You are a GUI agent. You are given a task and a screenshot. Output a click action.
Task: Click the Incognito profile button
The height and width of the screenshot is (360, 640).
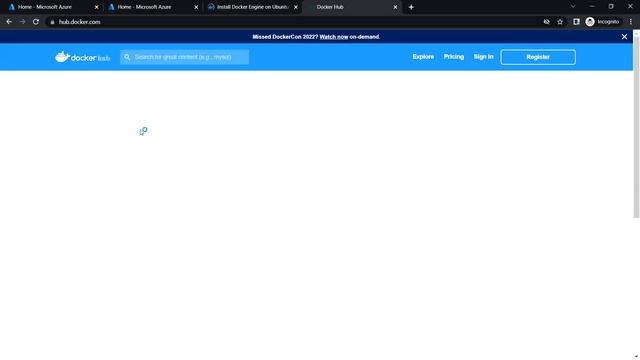coord(602,22)
